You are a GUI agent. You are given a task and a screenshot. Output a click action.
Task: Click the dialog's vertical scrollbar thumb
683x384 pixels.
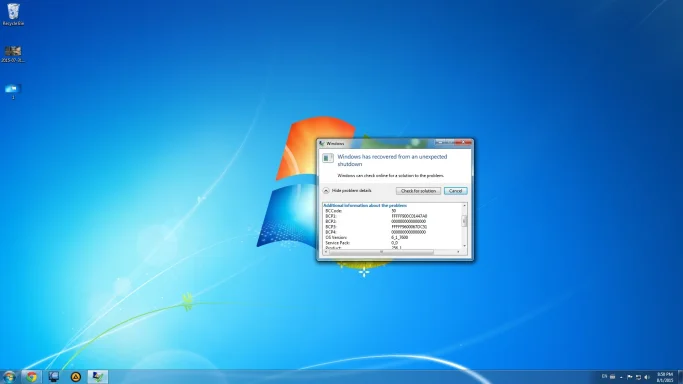464,221
